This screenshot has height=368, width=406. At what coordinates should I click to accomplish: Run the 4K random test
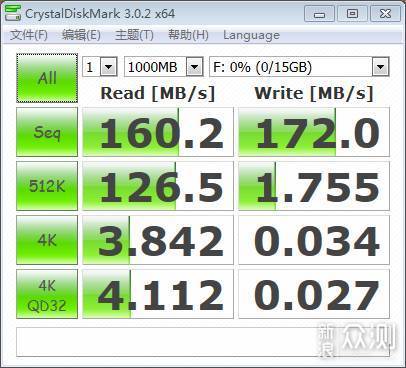tap(47, 240)
